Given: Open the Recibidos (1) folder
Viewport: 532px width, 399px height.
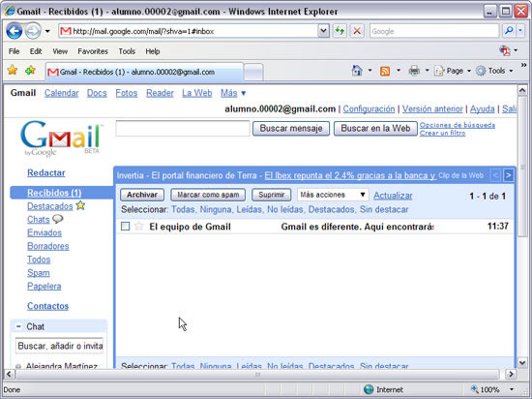Looking at the screenshot, I should pyautogui.click(x=54, y=193).
